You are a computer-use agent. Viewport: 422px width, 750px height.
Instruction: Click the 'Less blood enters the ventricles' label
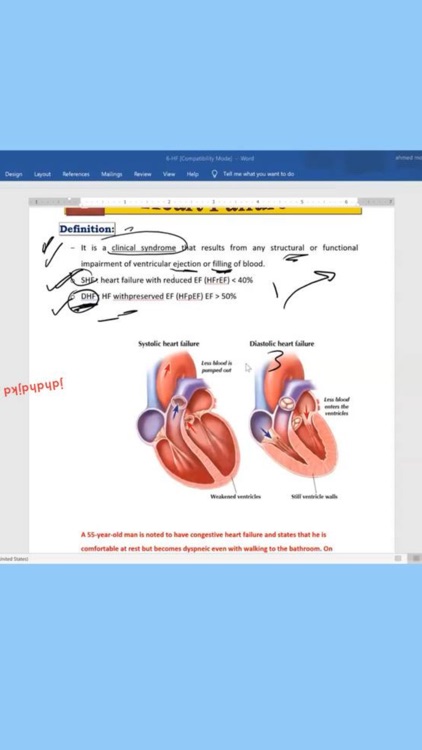[x=336, y=406]
